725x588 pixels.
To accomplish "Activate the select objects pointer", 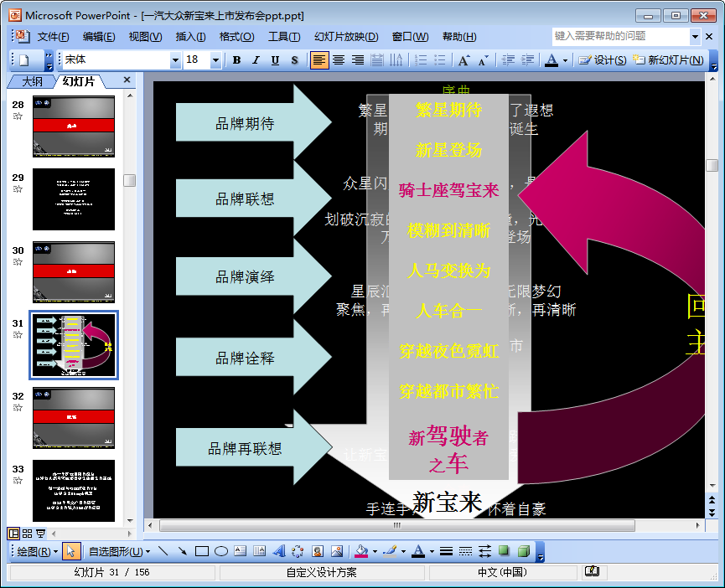I will (70, 551).
